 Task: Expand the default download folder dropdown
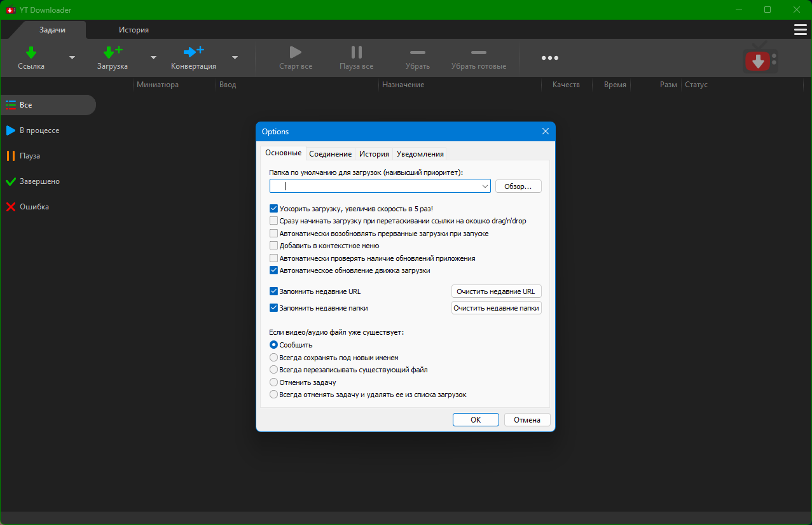click(x=485, y=186)
